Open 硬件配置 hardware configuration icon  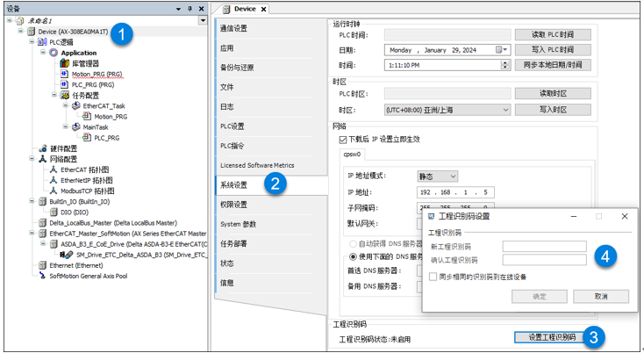[43, 148]
